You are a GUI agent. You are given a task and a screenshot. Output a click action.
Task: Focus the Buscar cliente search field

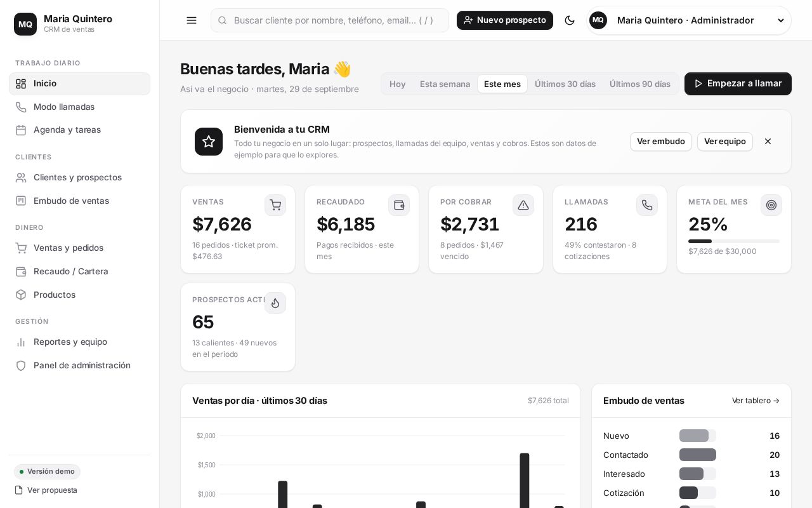pyautogui.click(x=330, y=20)
